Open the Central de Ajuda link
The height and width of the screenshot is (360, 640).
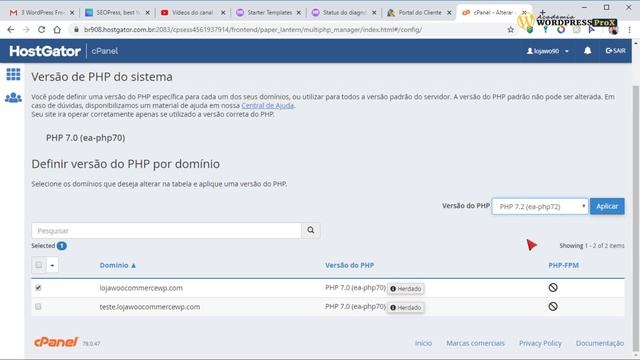pyautogui.click(x=267, y=105)
